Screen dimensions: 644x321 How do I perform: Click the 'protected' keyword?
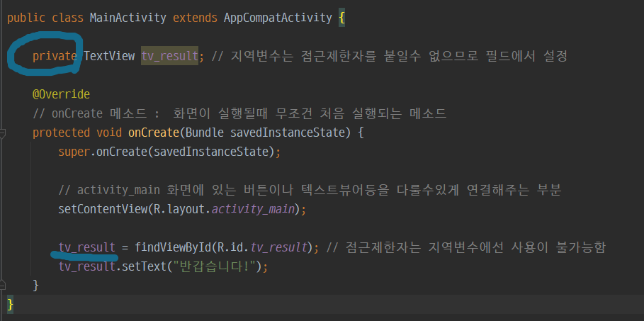click(61, 133)
